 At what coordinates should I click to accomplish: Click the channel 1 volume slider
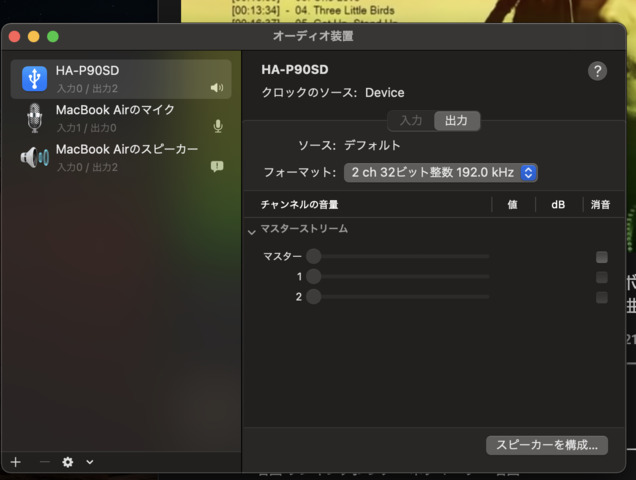tap(398, 276)
